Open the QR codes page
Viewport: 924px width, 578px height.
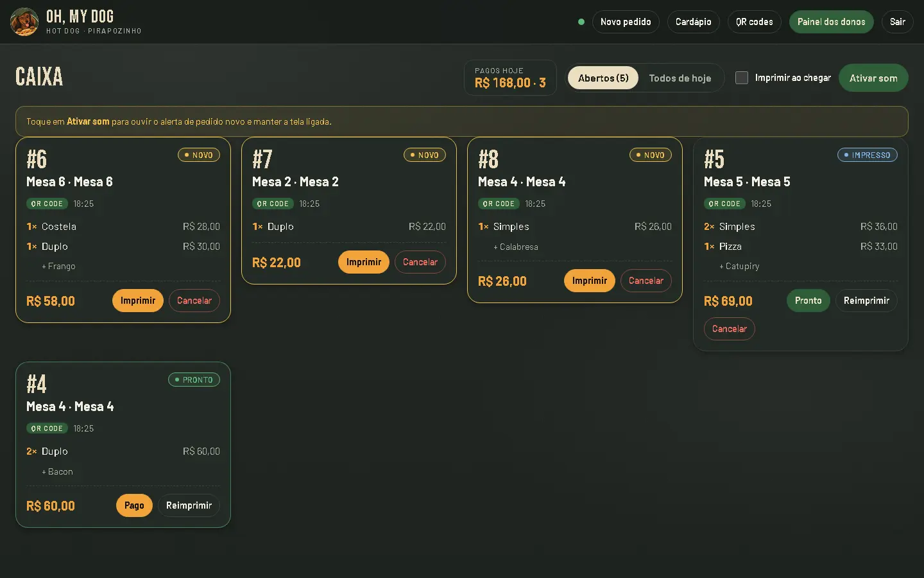coord(755,22)
